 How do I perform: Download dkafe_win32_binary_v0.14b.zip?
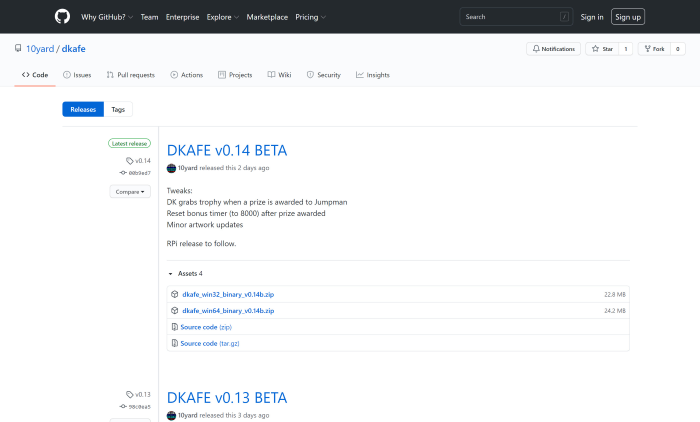[x=228, y=294]
